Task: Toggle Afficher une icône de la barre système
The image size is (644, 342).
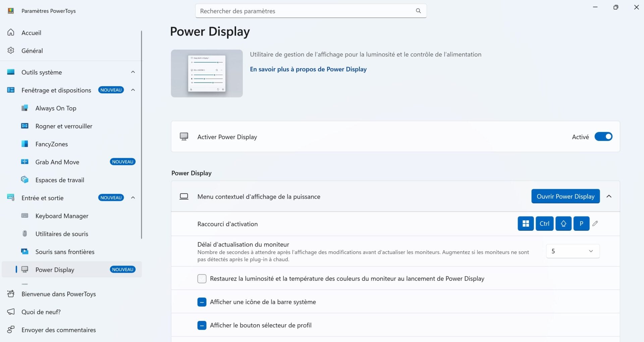Action: pyautogui.click(x=202, y=302)
